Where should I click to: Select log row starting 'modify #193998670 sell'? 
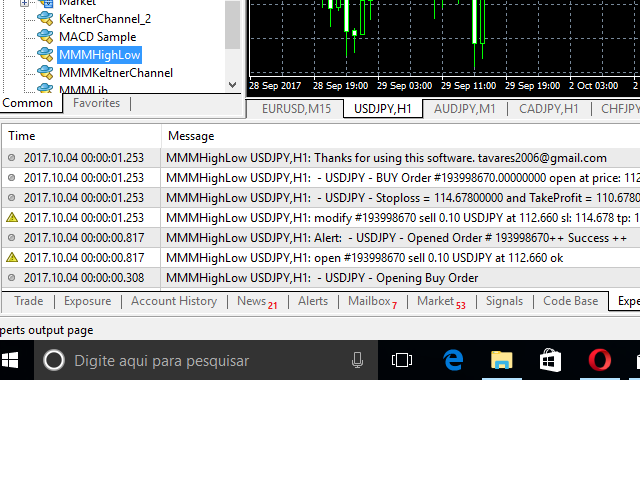pyautogui.click(x=321, y=218)
